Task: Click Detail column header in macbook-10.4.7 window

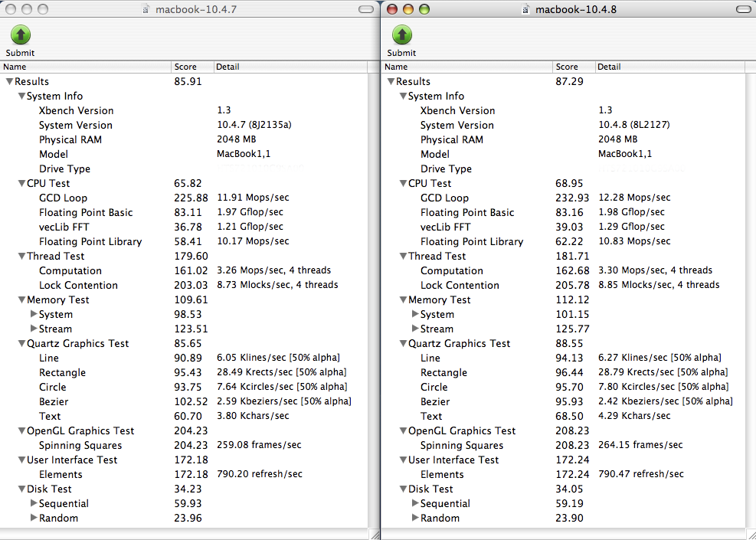Action: coord(290,67)
